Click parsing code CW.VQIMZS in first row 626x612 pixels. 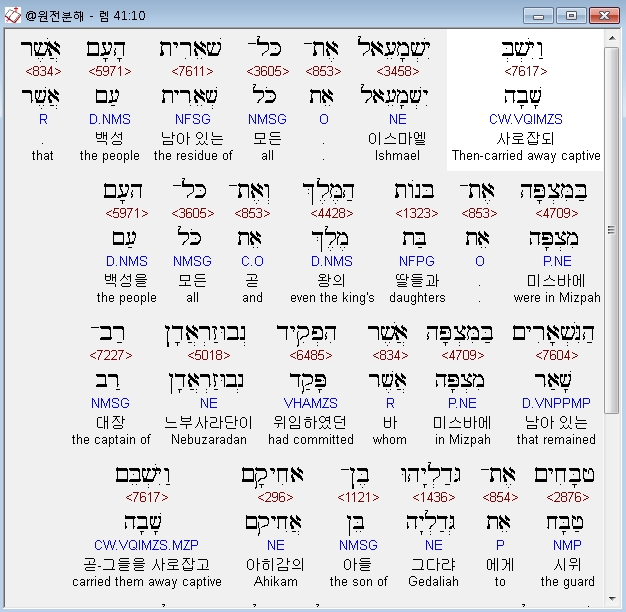pos(526,119)
